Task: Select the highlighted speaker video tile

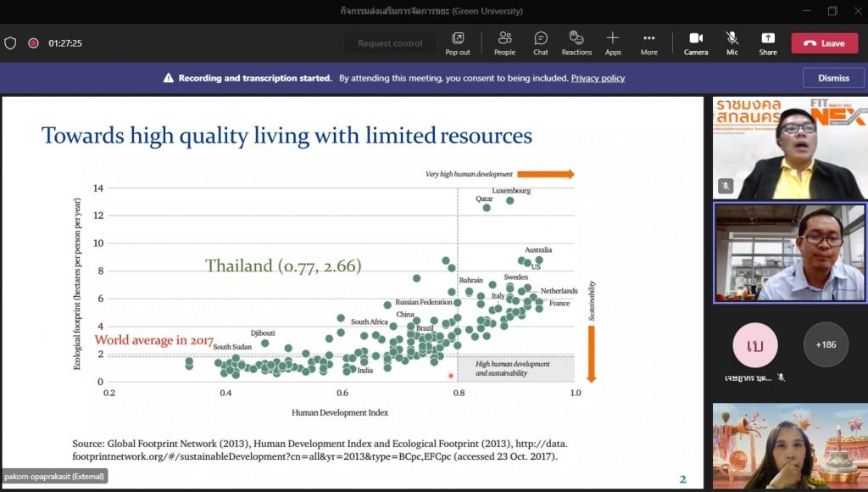Action: (789, 253)
